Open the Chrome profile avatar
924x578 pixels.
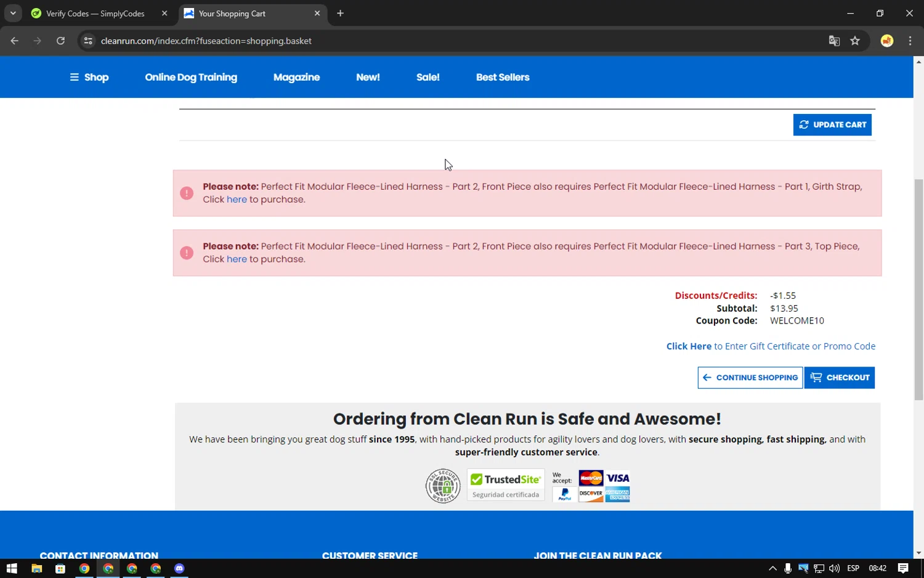point(887,41)
